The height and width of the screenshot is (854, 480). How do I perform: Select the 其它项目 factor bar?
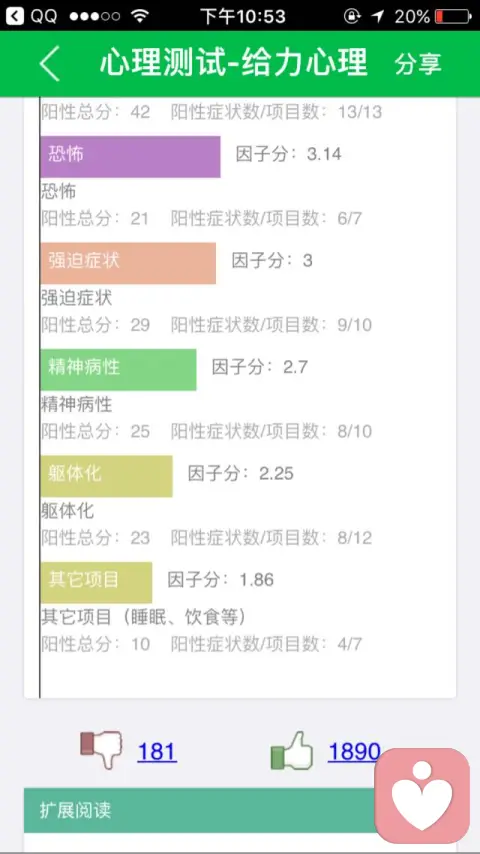click(x=96, y=582)
